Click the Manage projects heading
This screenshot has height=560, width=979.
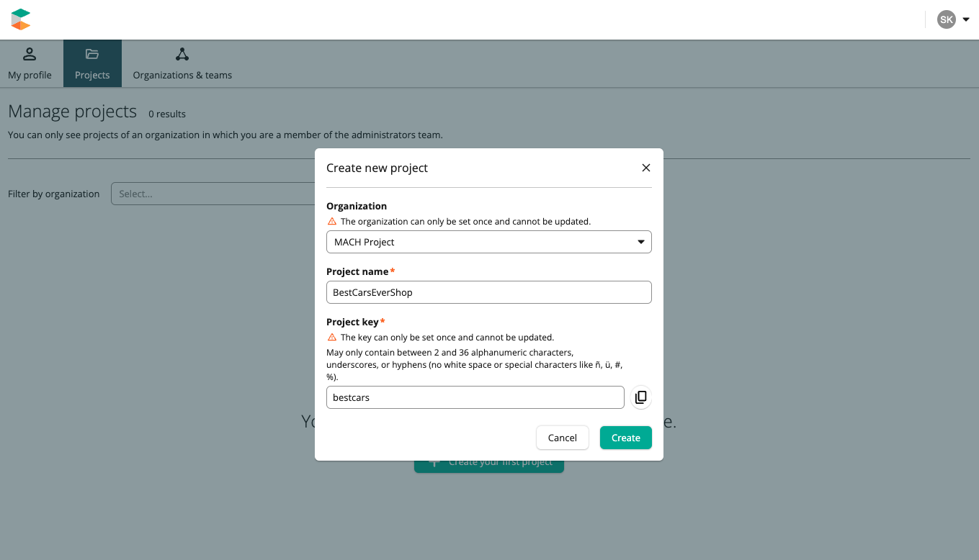pos(72,112)
